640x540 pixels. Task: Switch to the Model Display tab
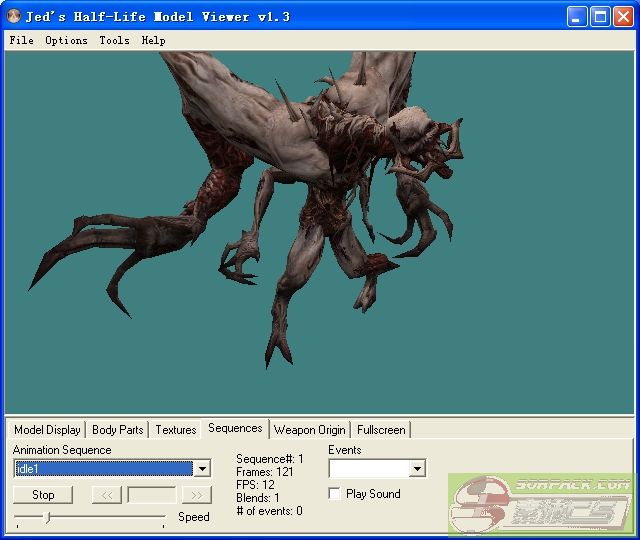pos(47,430)
